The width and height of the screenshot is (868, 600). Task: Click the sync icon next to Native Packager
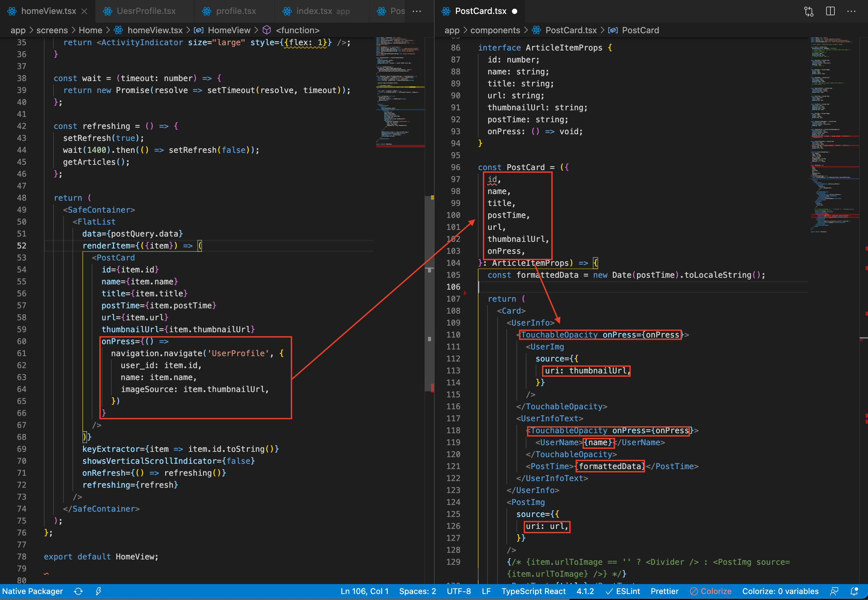[78, 591]
